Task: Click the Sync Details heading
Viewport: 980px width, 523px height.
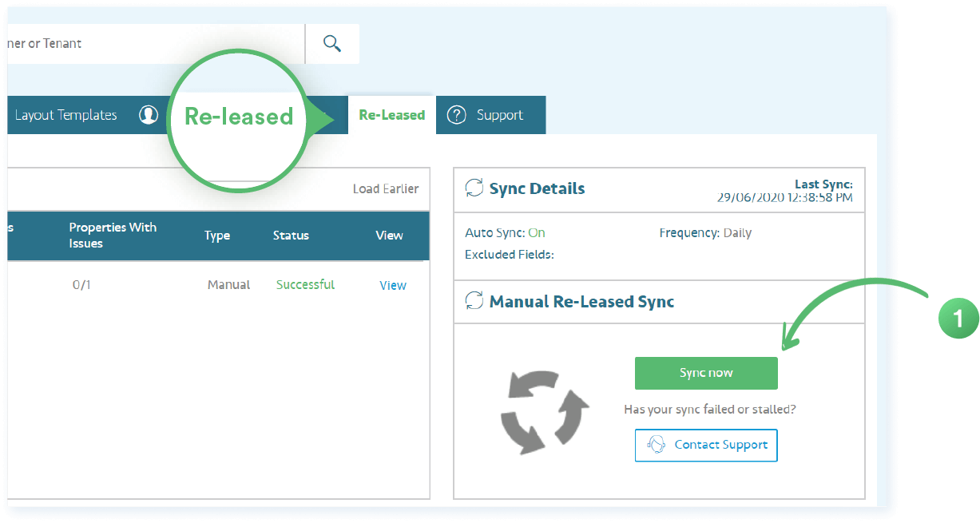Action: (537, 189)
